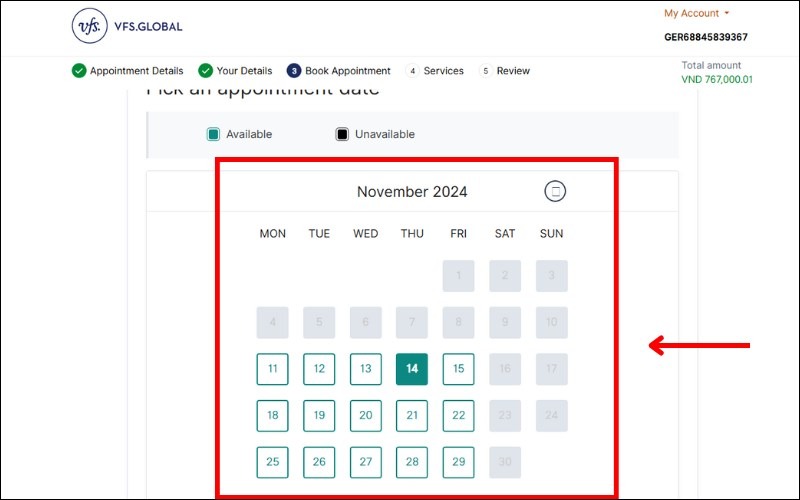Viewport: 800px width, 500px height.
Task: Click the teal Available legend swatch
Action: (x=213, y=134)
